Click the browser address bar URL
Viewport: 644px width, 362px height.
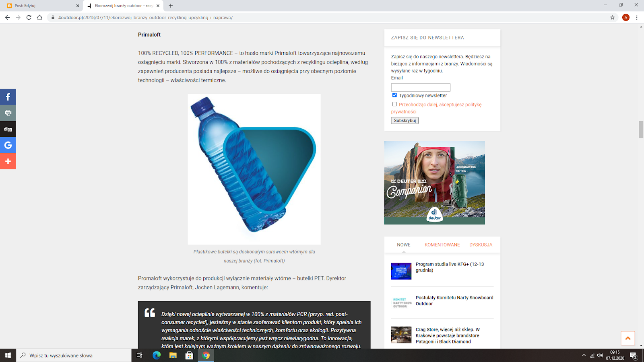coord(145,17)
